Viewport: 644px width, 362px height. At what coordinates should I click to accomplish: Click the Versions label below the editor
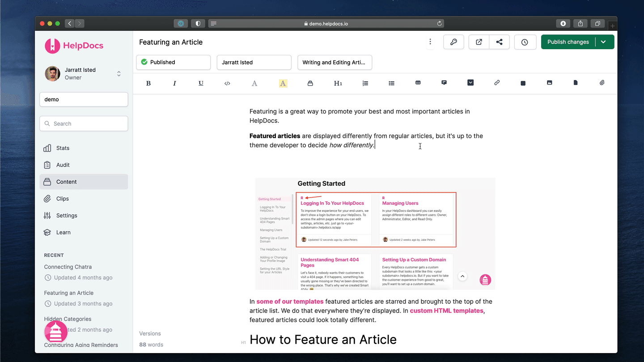tap(150, 333)
